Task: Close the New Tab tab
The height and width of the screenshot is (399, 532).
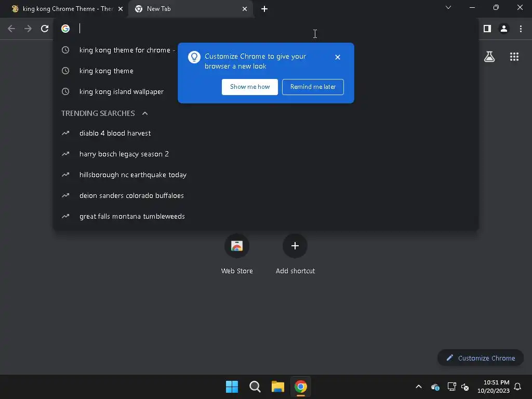Action: tap(245, 9)
